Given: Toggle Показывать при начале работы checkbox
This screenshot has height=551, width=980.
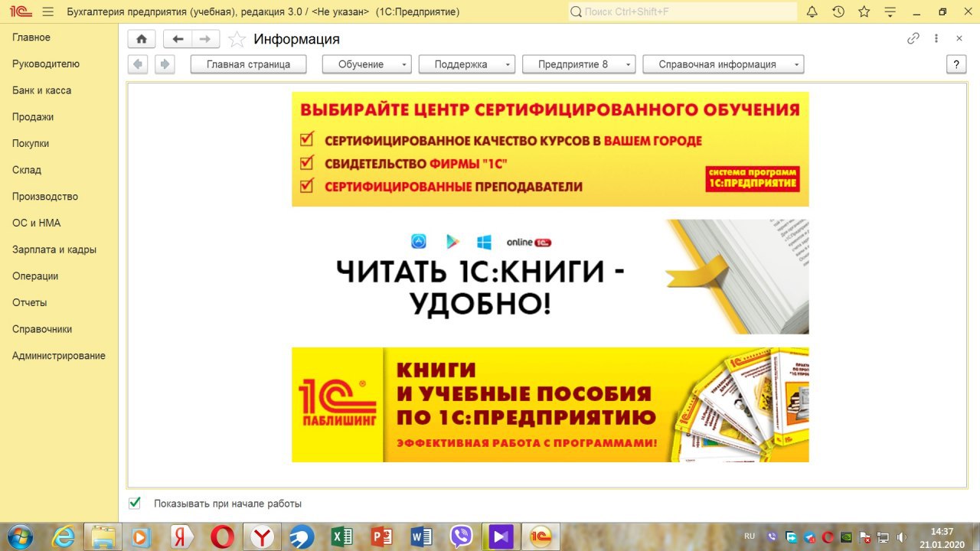Looking at the screenshot, I should tap(135, 503).
